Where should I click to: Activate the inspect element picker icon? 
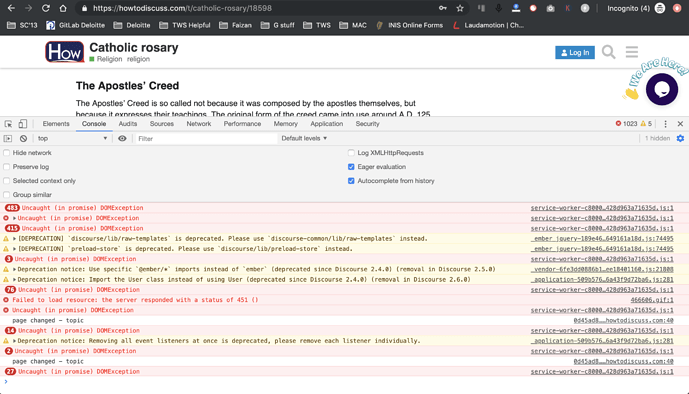click(x=8, y=124)
